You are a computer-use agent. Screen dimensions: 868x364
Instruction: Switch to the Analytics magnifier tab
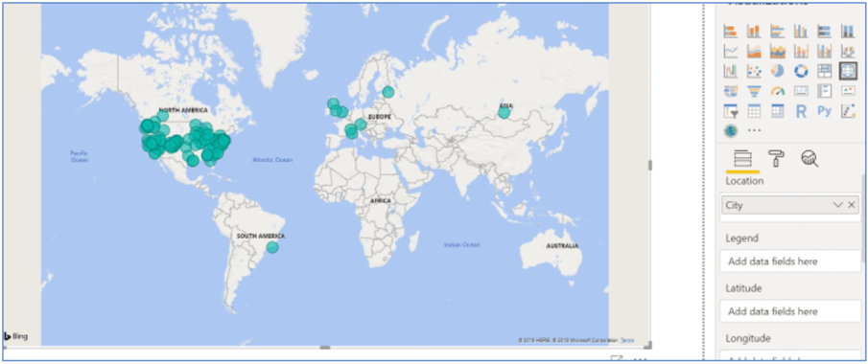pos(809,159)
